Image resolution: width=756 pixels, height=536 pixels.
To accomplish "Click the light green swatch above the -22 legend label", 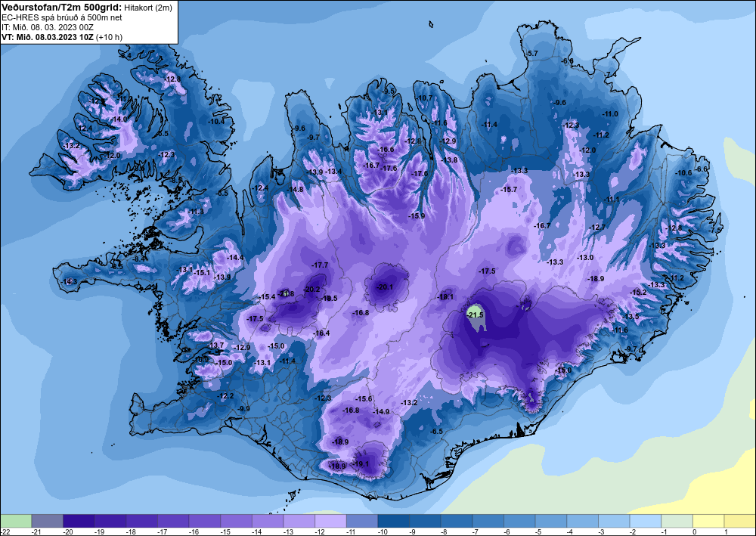I will point(16,521).
